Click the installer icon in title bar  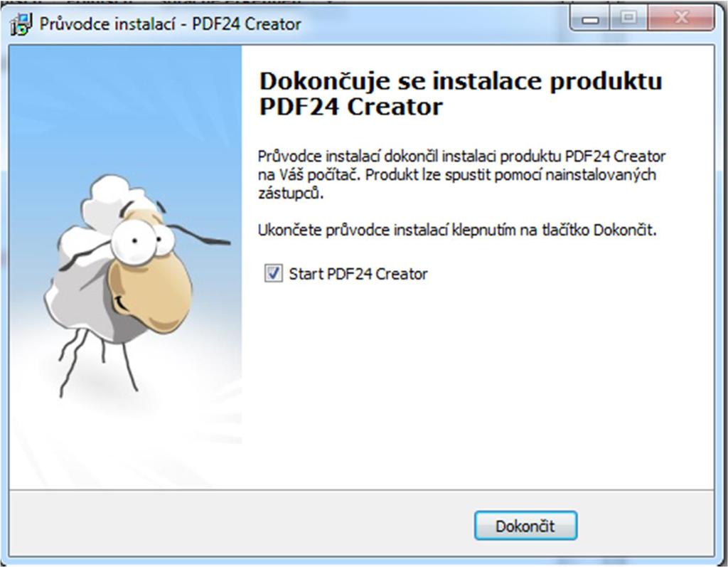[x=21, y=24]
